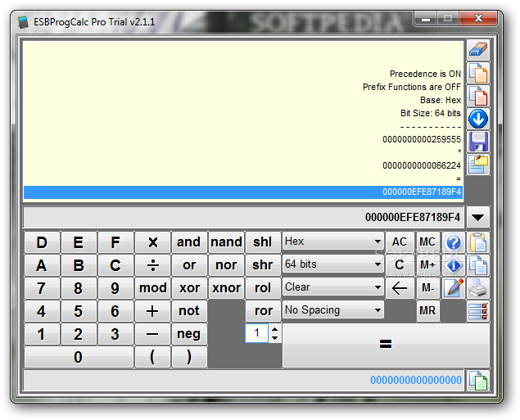Click the ESBProgCalc title bar app icon
The width and height of the screenshot is (520, 420).
23,22
